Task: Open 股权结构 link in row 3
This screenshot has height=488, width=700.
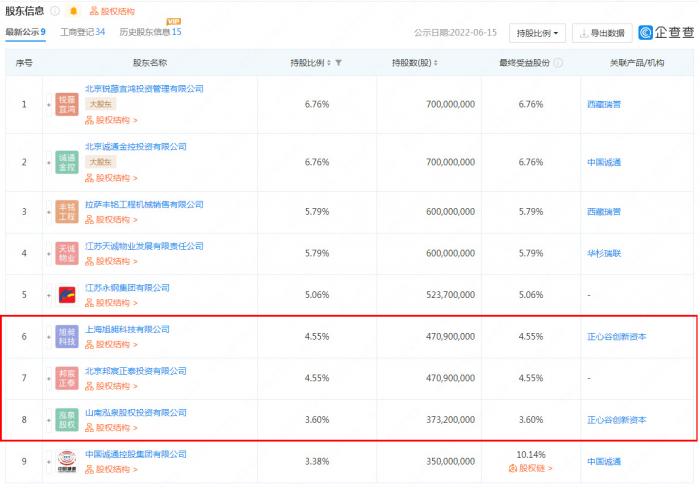Action: (x=112, y=220)
